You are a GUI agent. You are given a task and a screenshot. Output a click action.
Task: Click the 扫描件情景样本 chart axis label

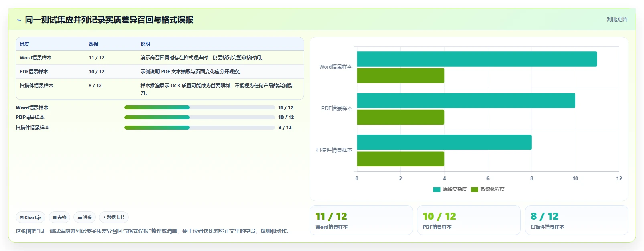pyautogui.click(x=334, y=150)
